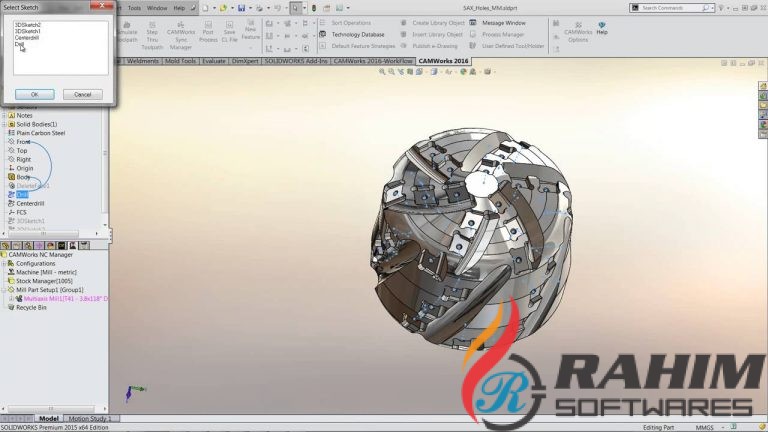Click OK in the Select Sketch dialog
Screen dimensions: 768x432
(x=34, y=95)
